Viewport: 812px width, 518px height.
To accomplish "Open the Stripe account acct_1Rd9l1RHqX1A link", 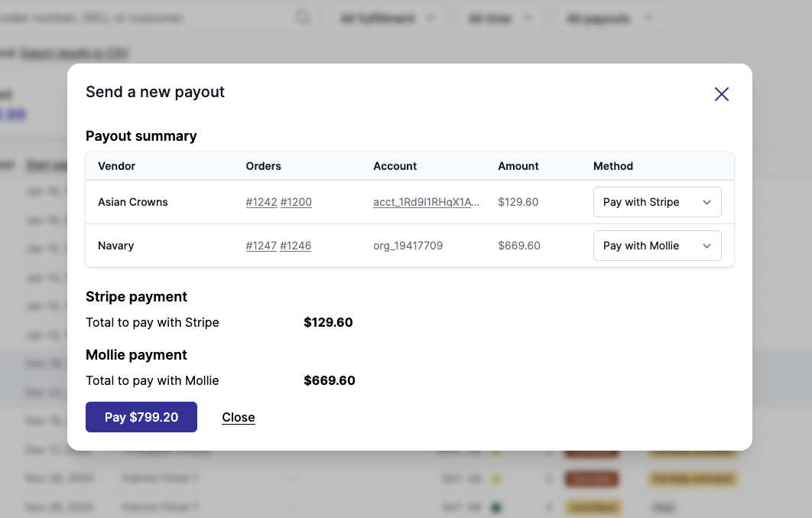I will pyautogui.click(x=427, y=202).
